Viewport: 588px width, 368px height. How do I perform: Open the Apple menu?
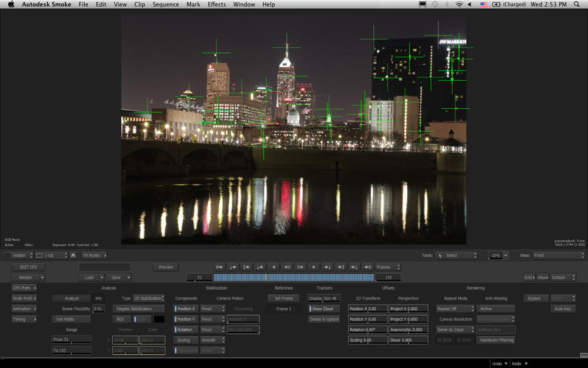point(11,5)
